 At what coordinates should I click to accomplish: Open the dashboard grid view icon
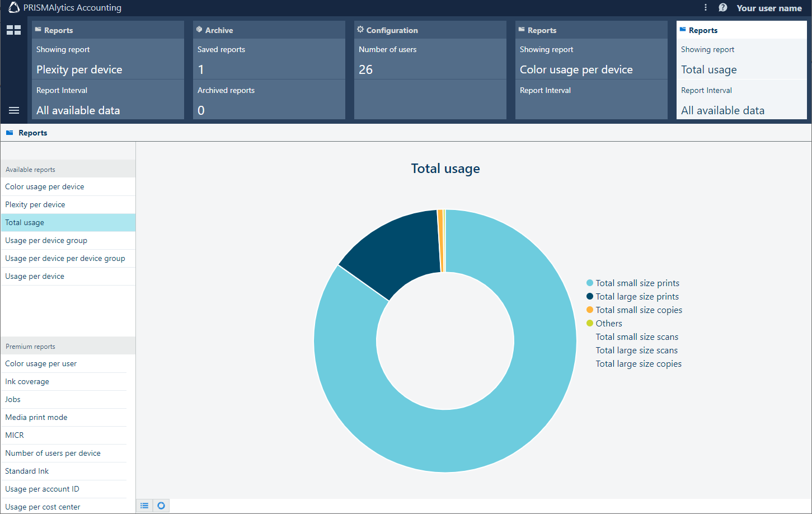(13, 30)
